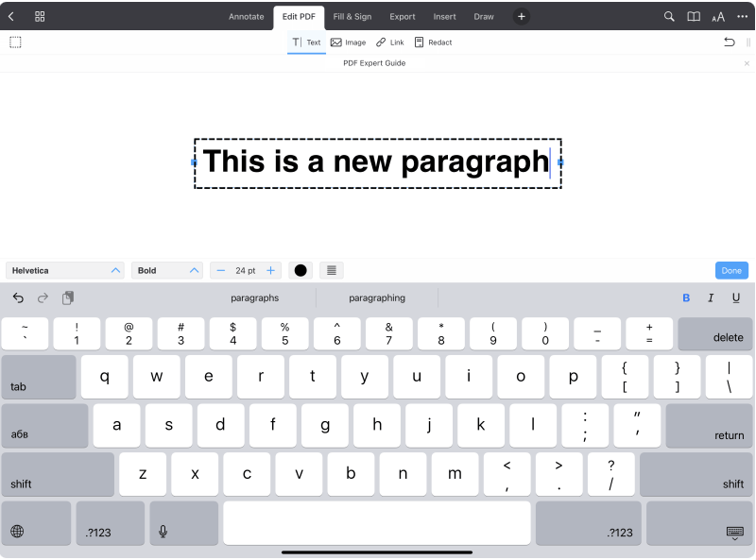Viewport: 756px width, 560px height.
Task: Tap the number 5 percent key
Action: pos(285,333)
